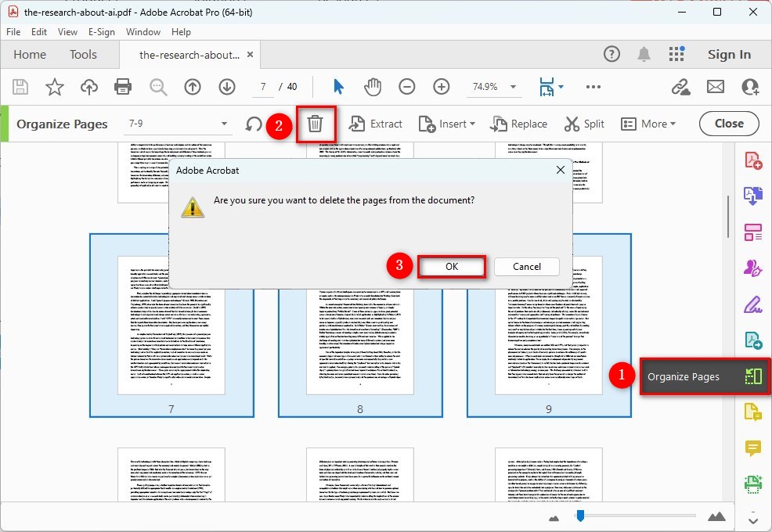Open the Comment tool in the sidebar
Viewport: 772px width, 532px height.
pos(753,448)
